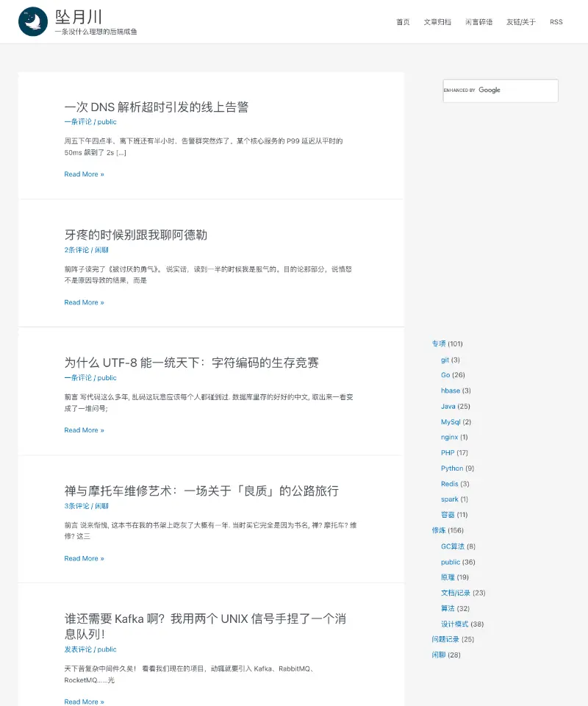Open 3条评论 under 禅与摩托车 article
Viewport: 588px width, 706px height.
(76, 506)
